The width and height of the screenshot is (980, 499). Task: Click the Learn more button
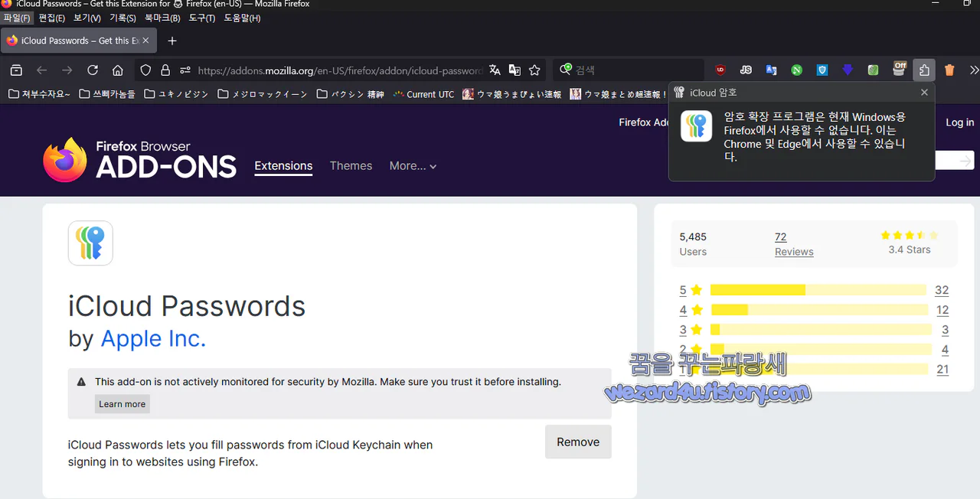point(122,404)
